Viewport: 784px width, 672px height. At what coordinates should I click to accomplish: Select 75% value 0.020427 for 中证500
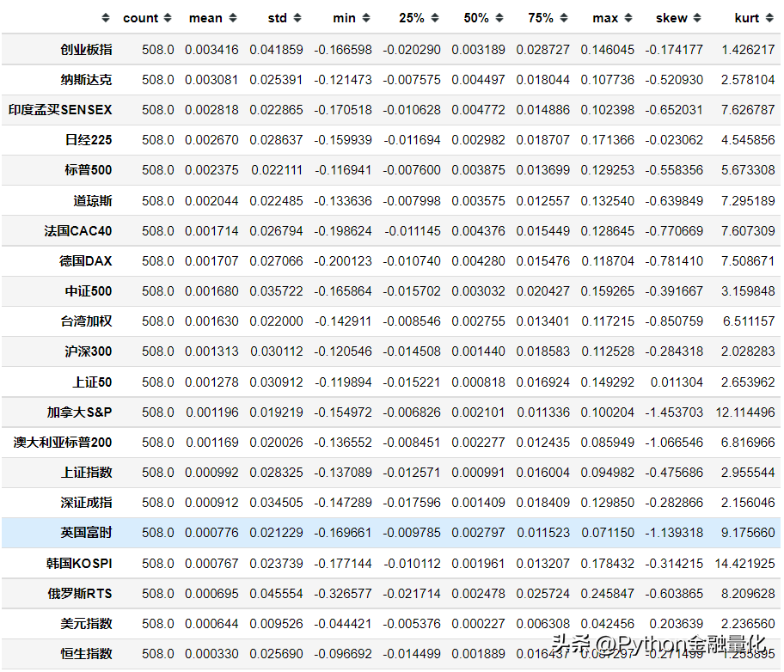pyautogui.click(x=543, y=291)
